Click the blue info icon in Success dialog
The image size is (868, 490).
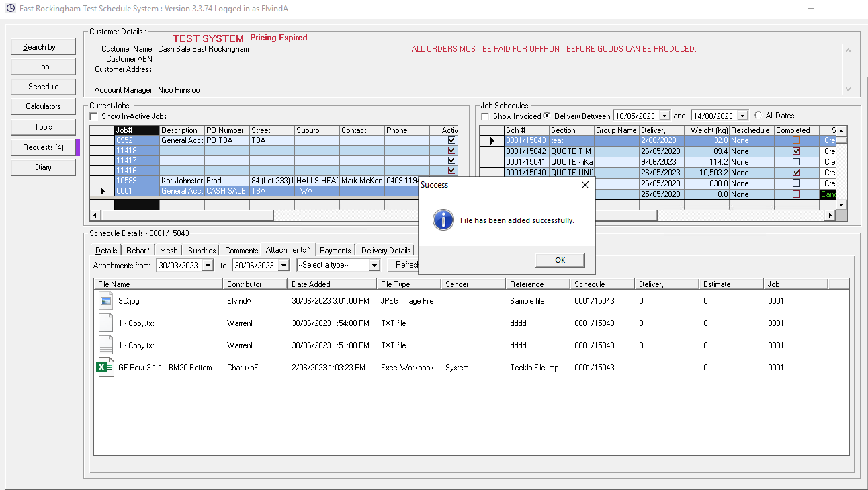(x=443, y=220)
